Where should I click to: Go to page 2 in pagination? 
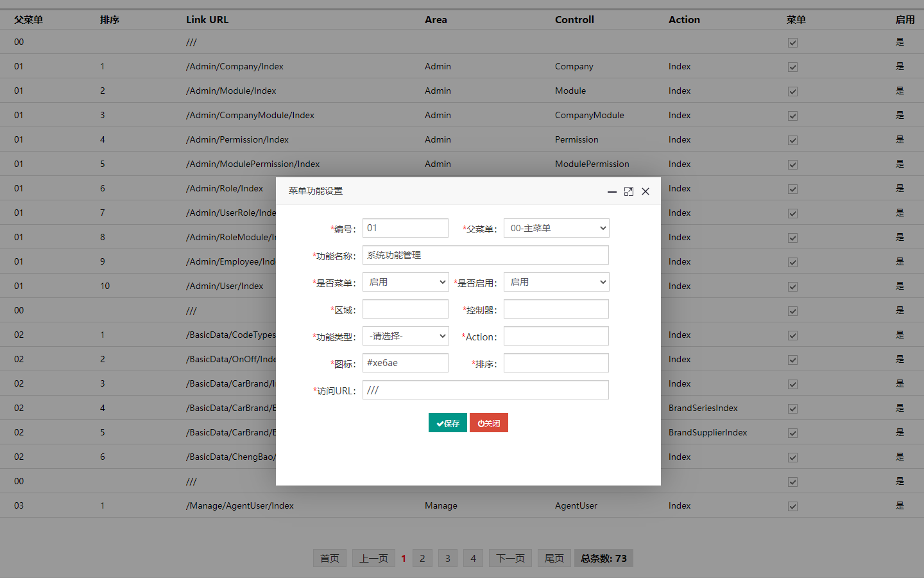[422, 558]
